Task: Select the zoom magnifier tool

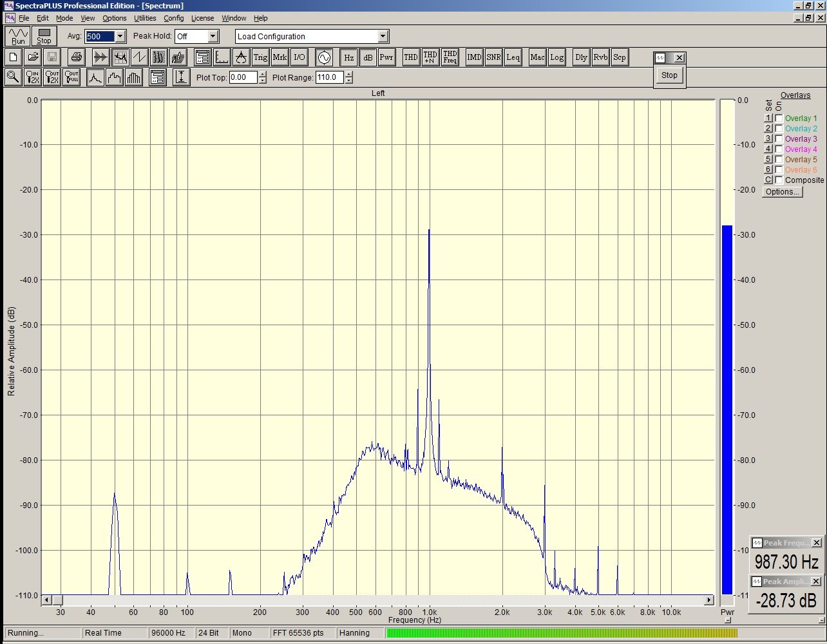Action: pos(12,77)
